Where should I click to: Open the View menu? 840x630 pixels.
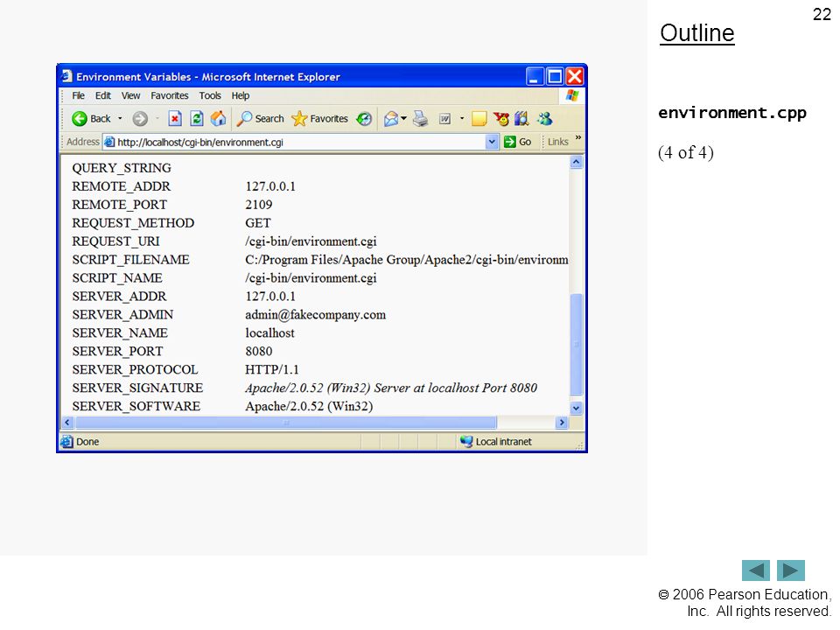(x=130, y=95)
